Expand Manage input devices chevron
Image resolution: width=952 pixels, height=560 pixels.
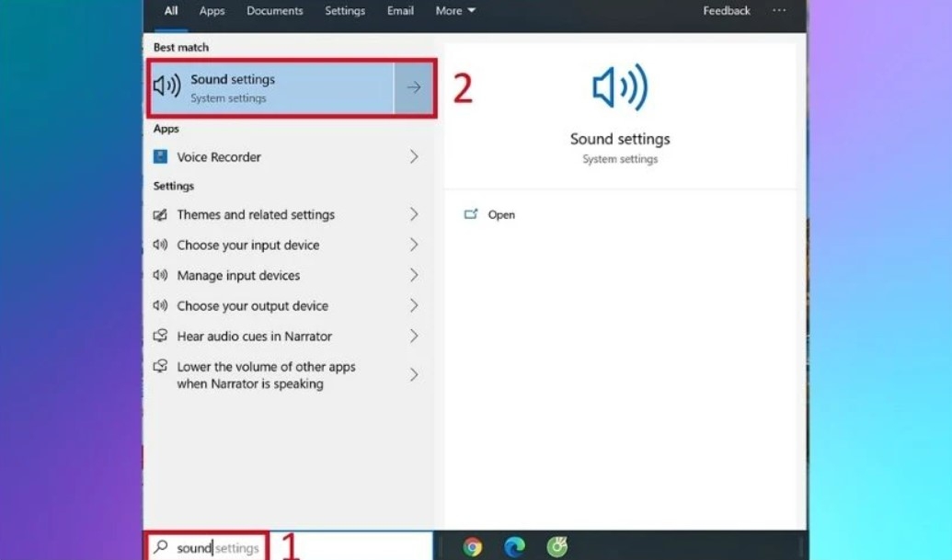[414, 276]
